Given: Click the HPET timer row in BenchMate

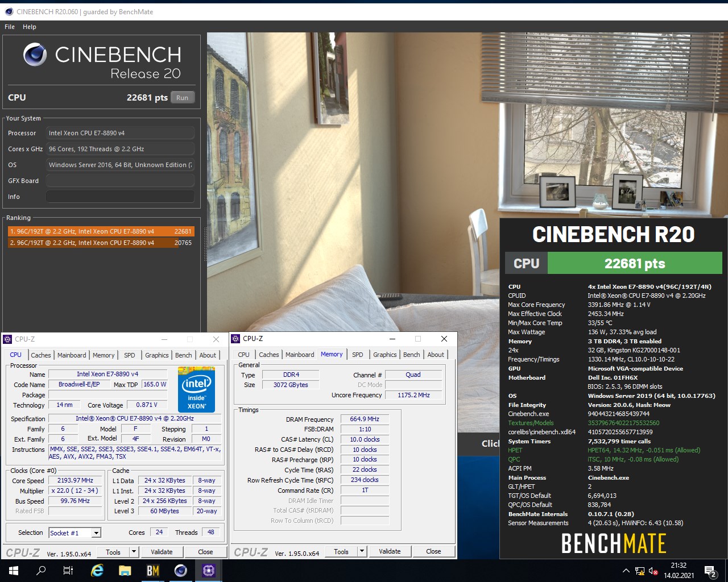Looking at the screenshot, I should (x=613, y=450).
